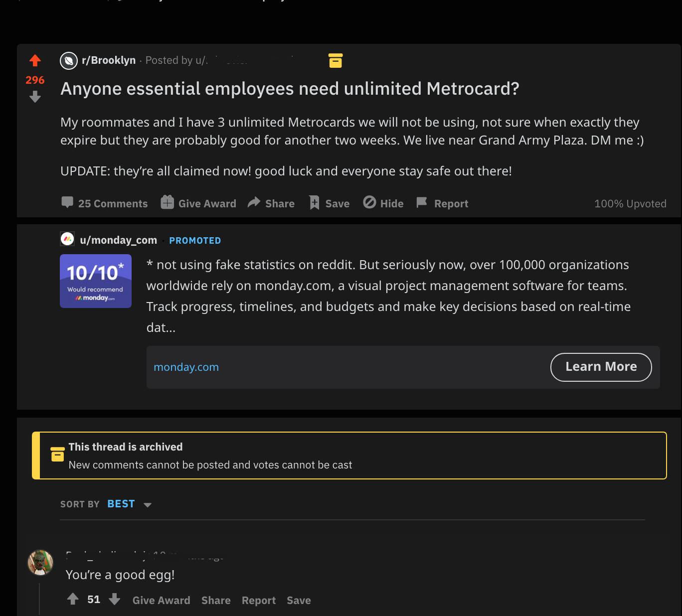Upvote the Metrocard post
This screenshot has height=616, width=682.
[34, 60]
